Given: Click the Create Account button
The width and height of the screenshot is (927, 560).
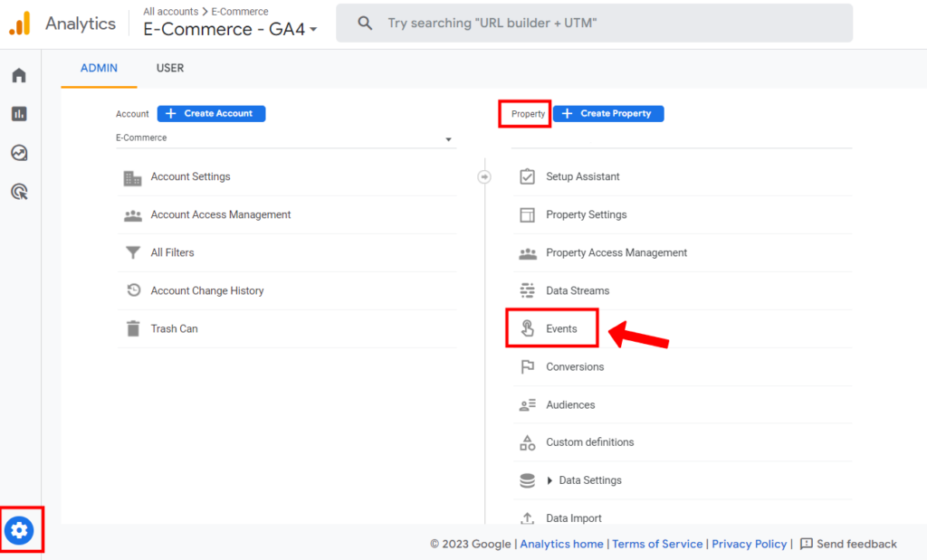Looking at the screenshot, I should point(211,113).
